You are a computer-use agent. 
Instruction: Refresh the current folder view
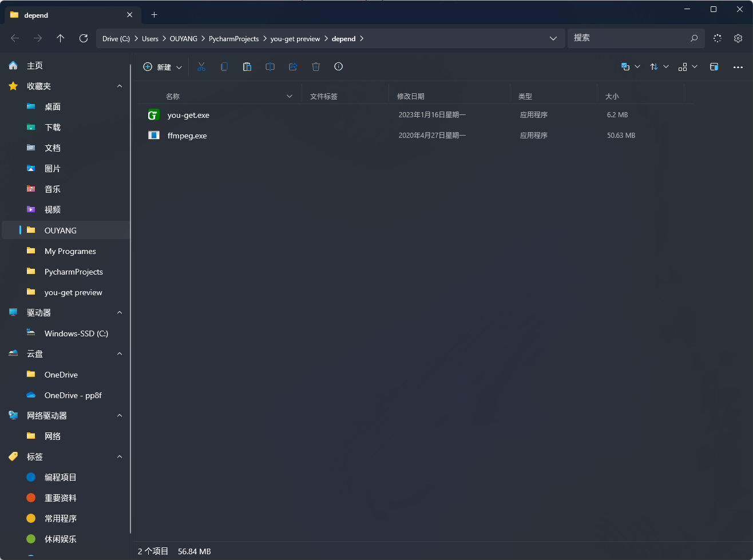[84, 38]
